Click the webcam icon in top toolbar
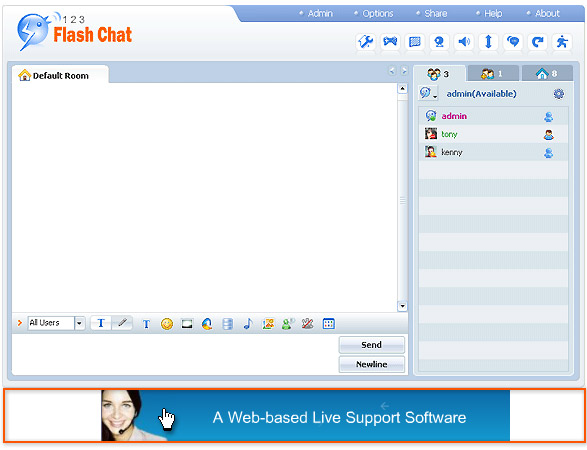Image resolution: width=587 pixels, height=450 pixels. pyautogui.click(x=439, y=42)
